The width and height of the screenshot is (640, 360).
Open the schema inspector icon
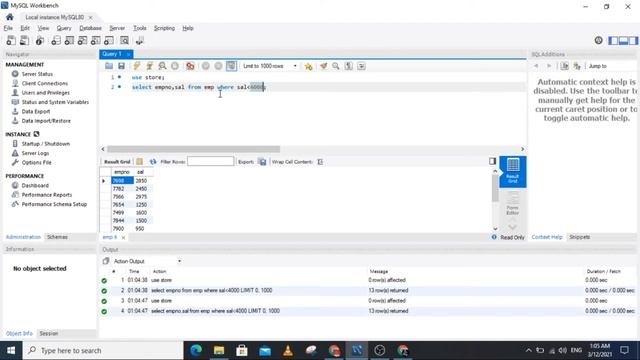tap(40, 40)
